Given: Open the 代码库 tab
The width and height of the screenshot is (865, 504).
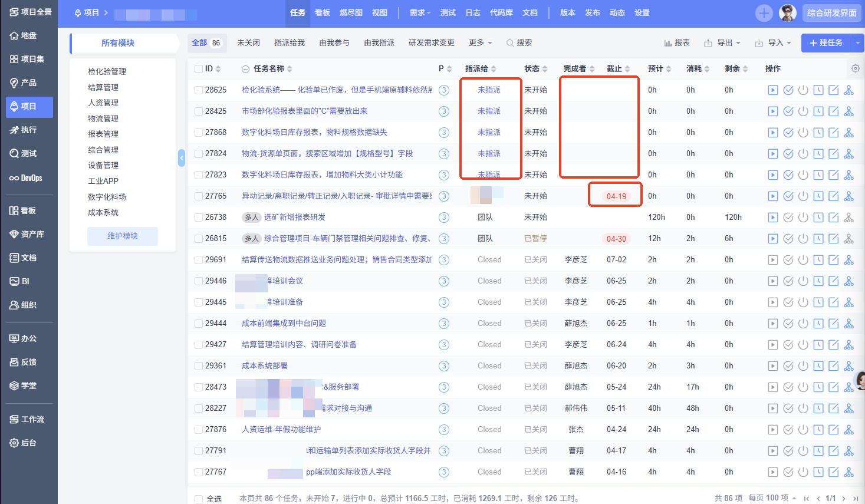Looking at the screenshot, I should click(x=501, y=12).
